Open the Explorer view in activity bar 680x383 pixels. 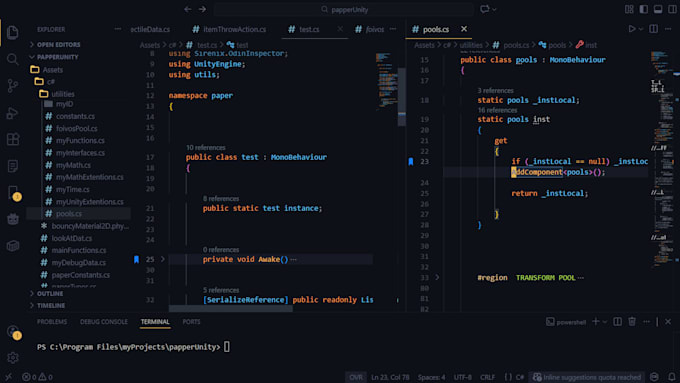click(x=13, y=33)
